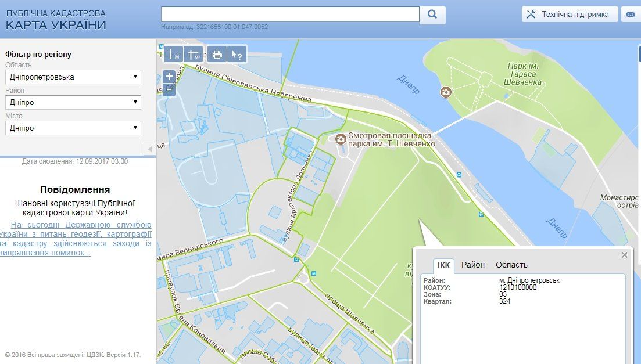Switch to the Район tab in popup
The height and width of the screenshot is (364, 641).
coord(473,265)
